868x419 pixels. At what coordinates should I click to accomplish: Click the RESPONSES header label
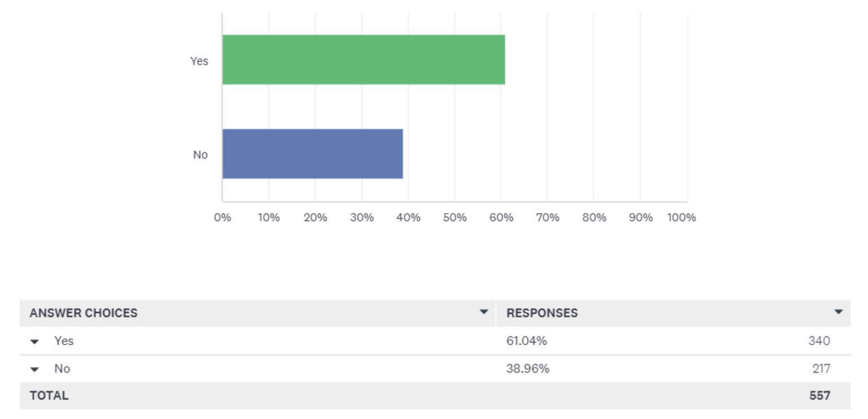click(542, 313)
